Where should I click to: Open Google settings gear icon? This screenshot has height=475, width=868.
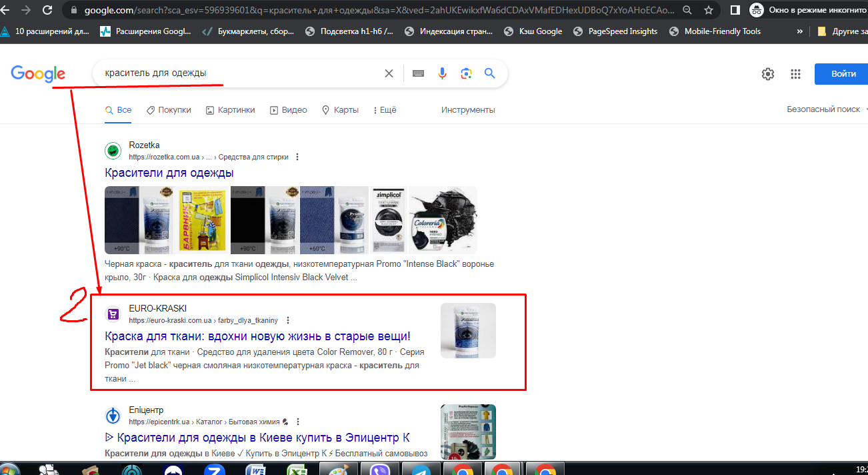[x=768, y=74]
